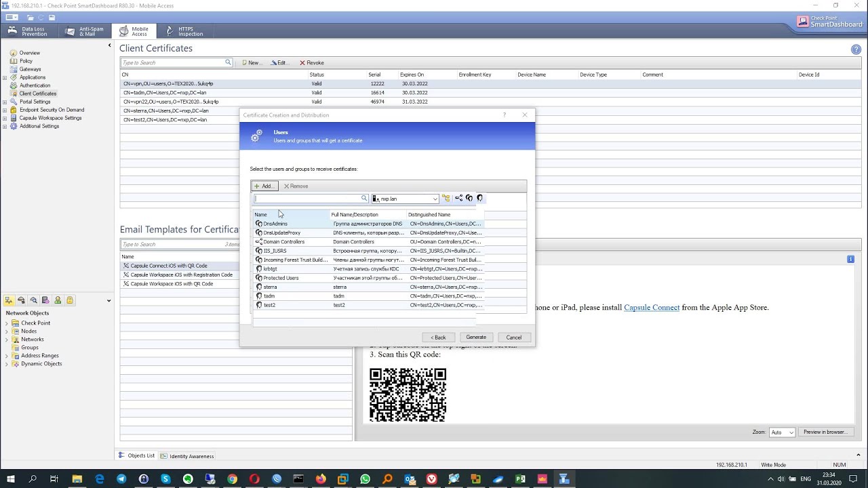Click the tree view filter icon in dialog
The height and width of the screenshot is (488, 868).
pyautogui.click(x=446, y=199)
